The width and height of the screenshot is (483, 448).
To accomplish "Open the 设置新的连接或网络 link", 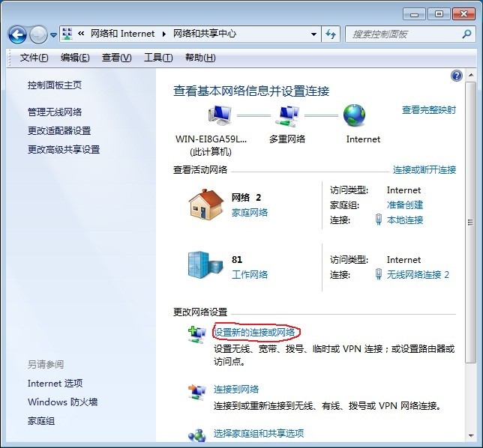I will 254,332.
